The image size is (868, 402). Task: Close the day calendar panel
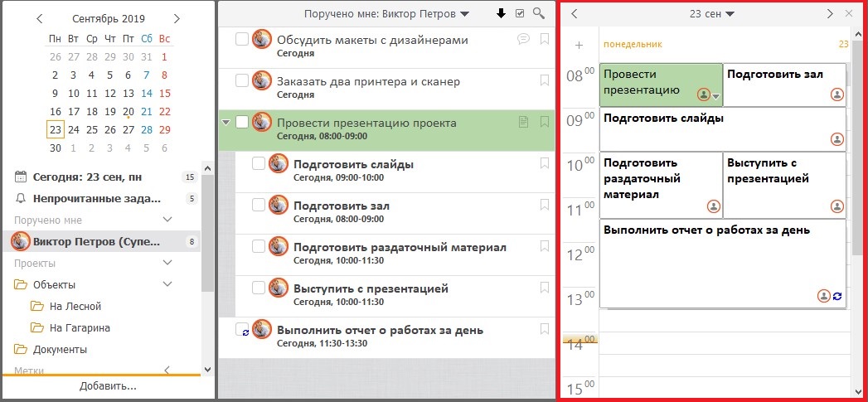click(849, 14)
